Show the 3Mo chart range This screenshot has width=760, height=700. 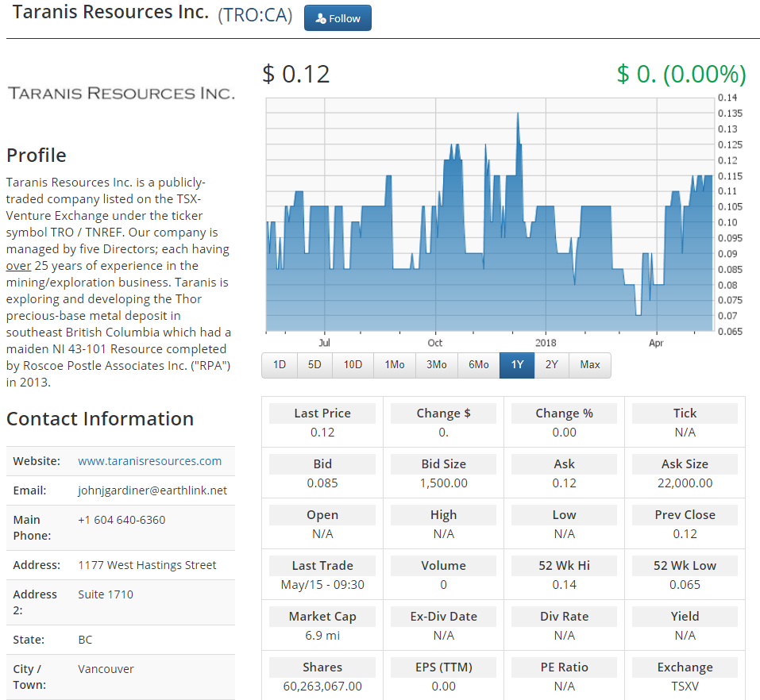click(437, 365)
